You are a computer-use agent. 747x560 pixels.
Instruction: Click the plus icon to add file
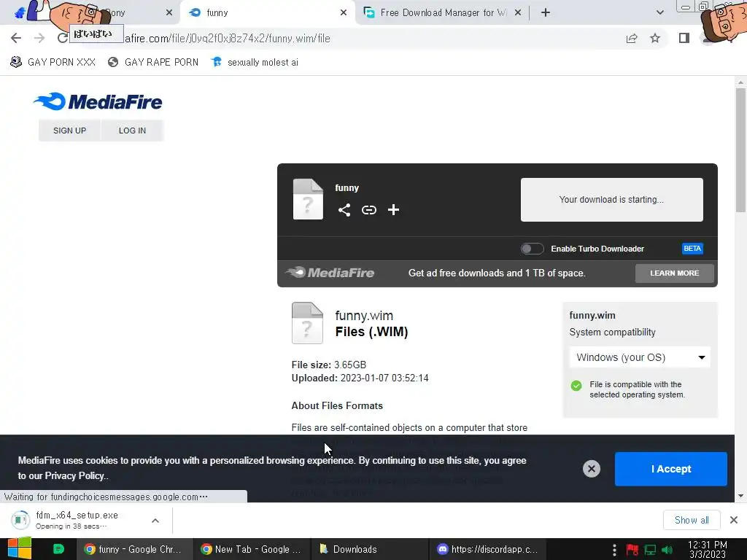pyautogui.click(x=393, y=210)
